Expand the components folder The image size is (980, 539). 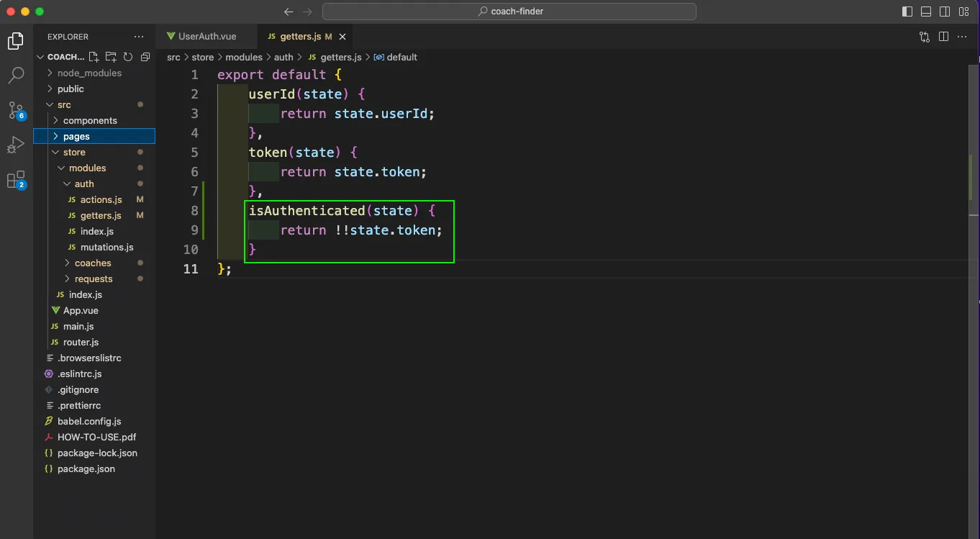point(94,120)
